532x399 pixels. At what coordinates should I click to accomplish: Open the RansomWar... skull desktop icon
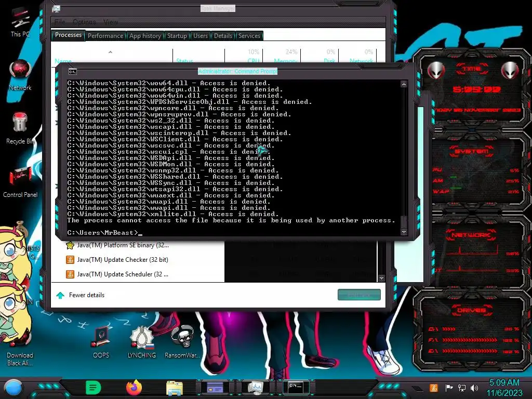[182, 342]
